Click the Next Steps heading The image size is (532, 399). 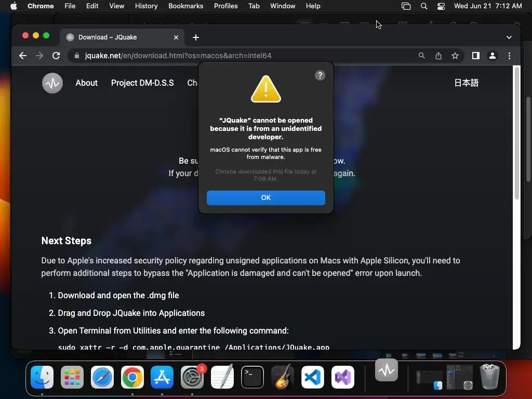[66, 241]
